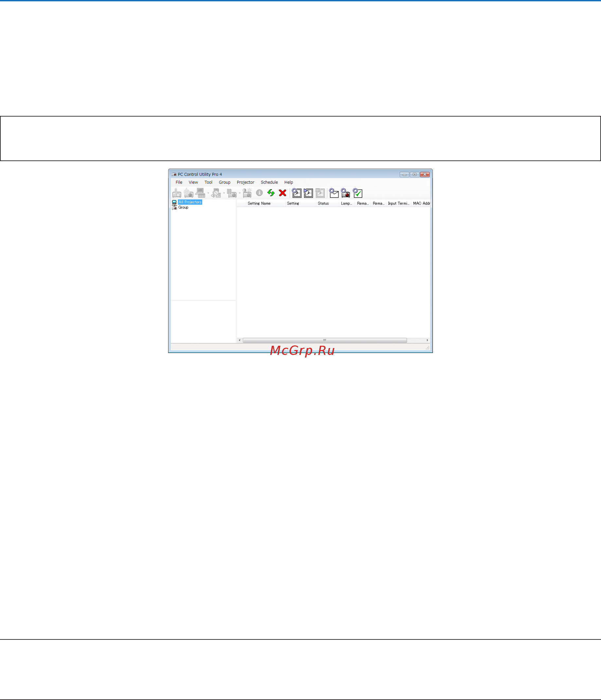This screenshot has width=601, height=700.
Task: Click the grayed-out schedule stop icon
Action: tap(320, 193)
